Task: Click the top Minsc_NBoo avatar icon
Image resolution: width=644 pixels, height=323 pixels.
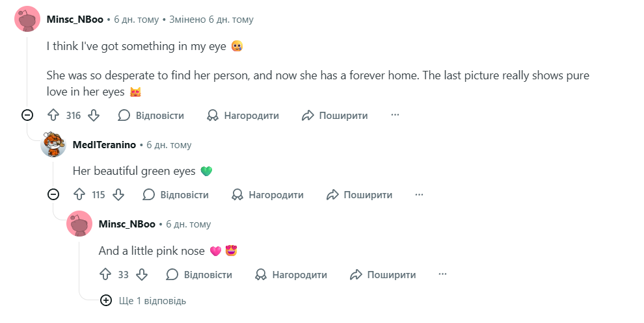Action: [27, 19]
